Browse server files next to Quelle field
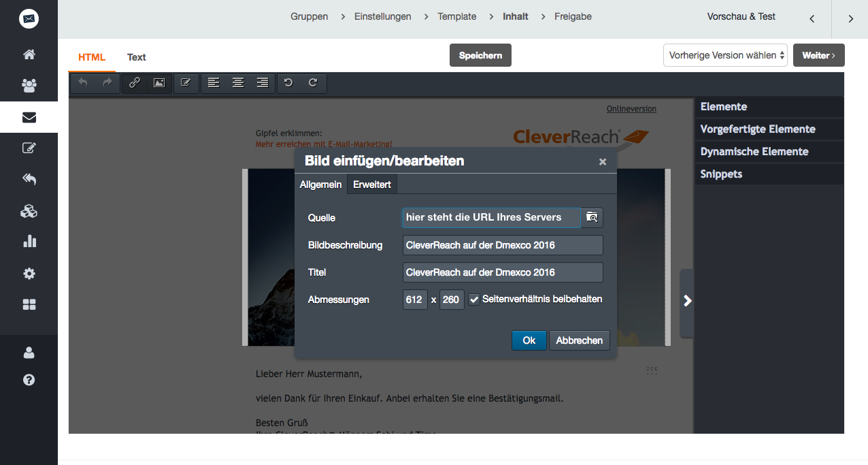The height and width of the screenshot is (465, 868). point(592,217)
